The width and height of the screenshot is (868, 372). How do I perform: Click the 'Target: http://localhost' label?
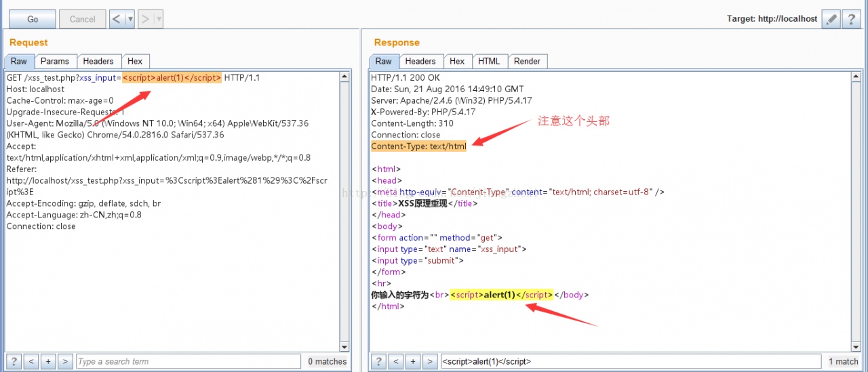[772, 19]
